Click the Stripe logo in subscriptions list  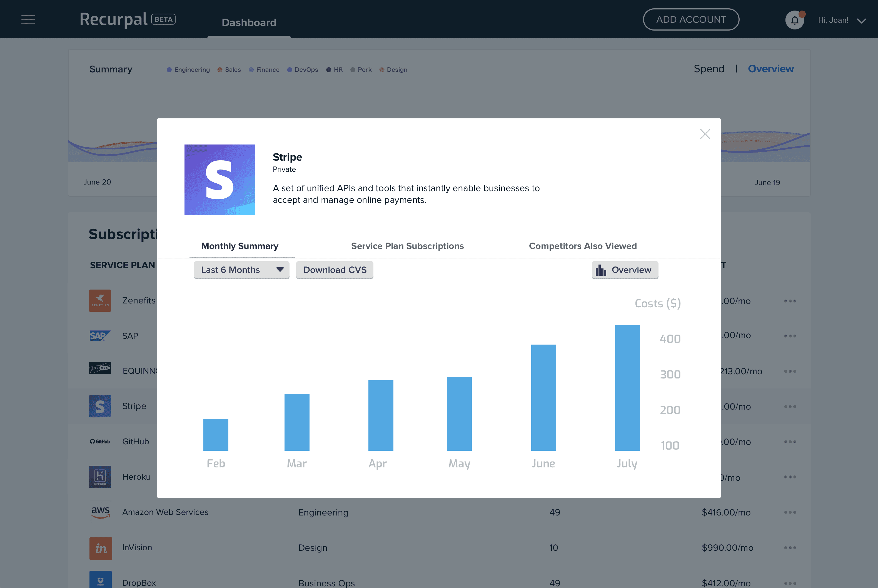coord(100,406)
